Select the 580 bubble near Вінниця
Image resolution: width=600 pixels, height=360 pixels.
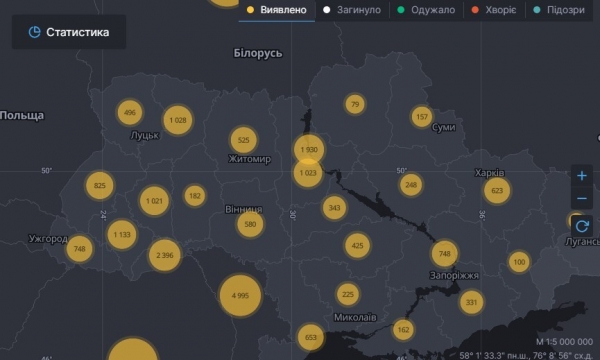tap(250, 224)
